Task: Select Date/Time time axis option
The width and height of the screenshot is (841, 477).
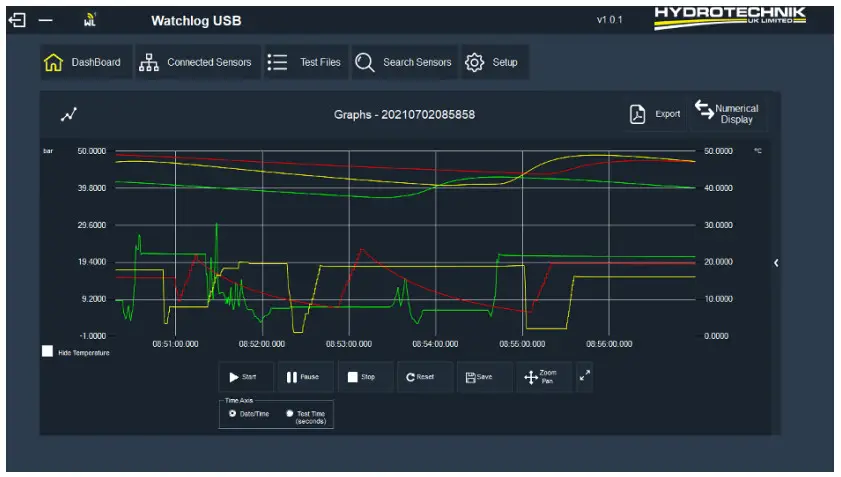Action: 232,414
